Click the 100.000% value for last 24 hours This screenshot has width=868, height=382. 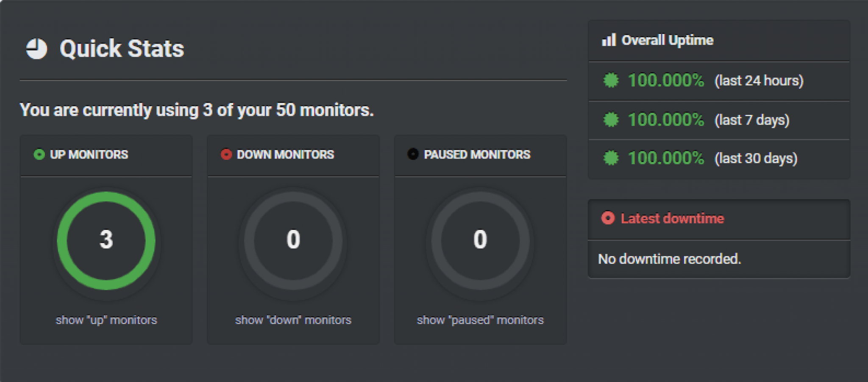coord(666,80)
